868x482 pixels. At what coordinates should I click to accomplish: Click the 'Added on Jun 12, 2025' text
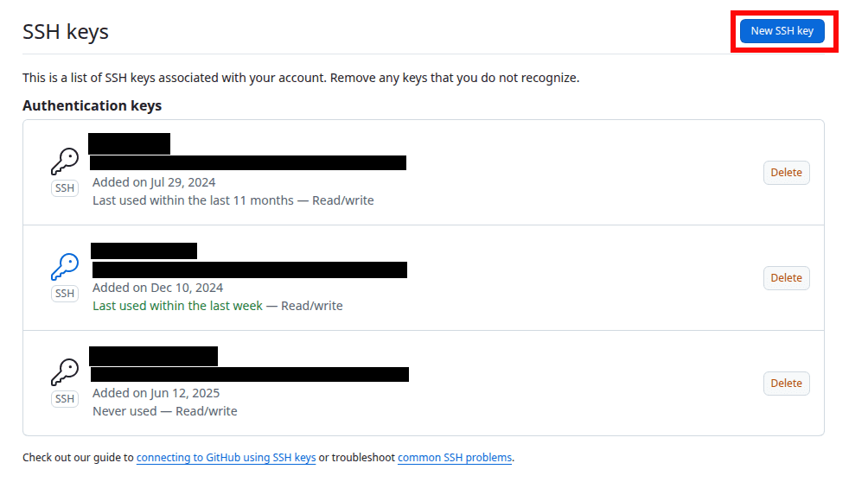(x=156, y=393)
